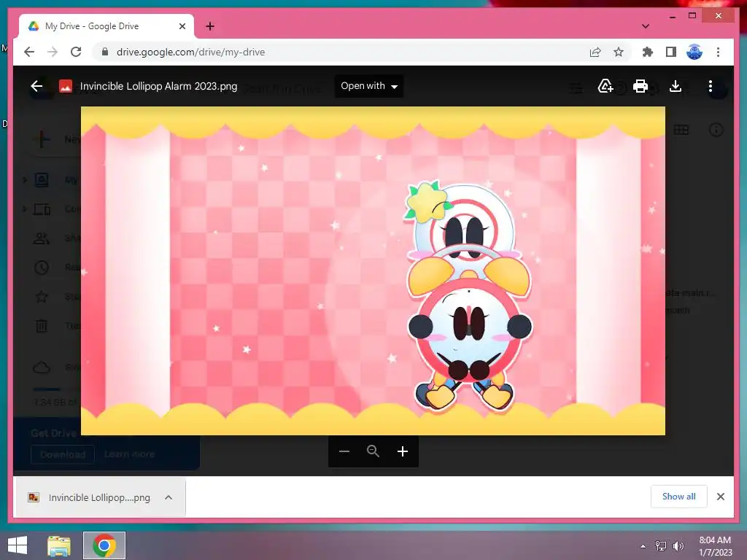Close the image preview with back arrow
Image resolution: width=747 pixels, height=560 pixels.
click(x=36, y=86)
